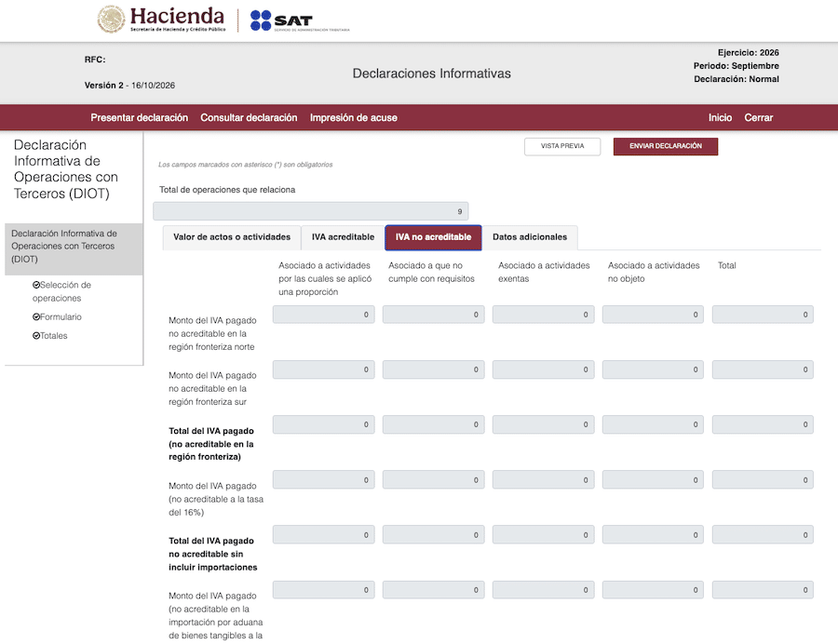
Task: Click the check icon next to Formulario
Action: 35,316
